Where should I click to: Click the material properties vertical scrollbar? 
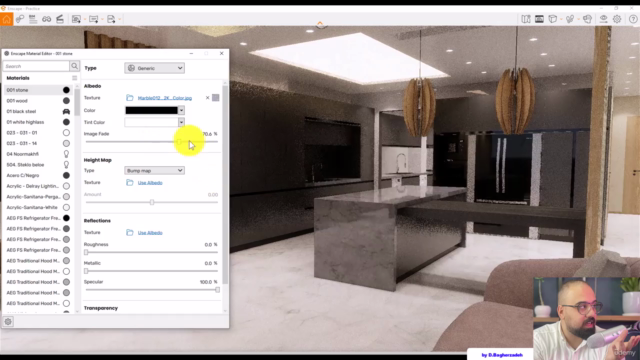coord(225,186)
